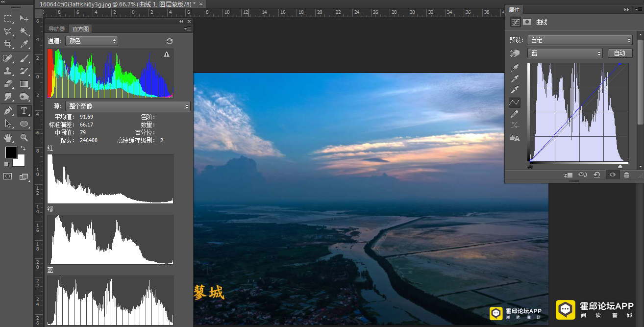The image size is (644, 327).
Task: Click the curves black input slider
Action: click(530, 167)
